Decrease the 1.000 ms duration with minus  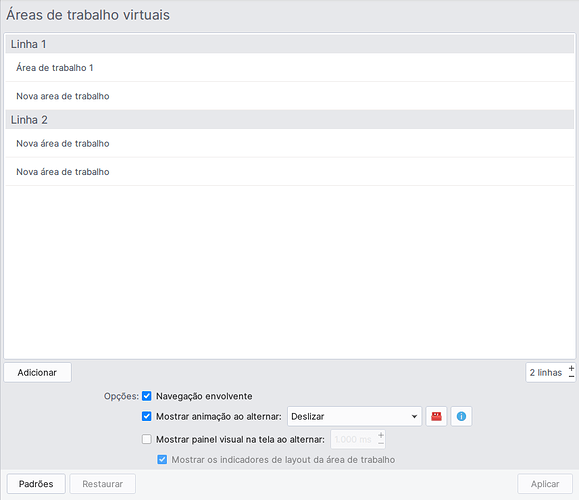click(x=381, y=444)
